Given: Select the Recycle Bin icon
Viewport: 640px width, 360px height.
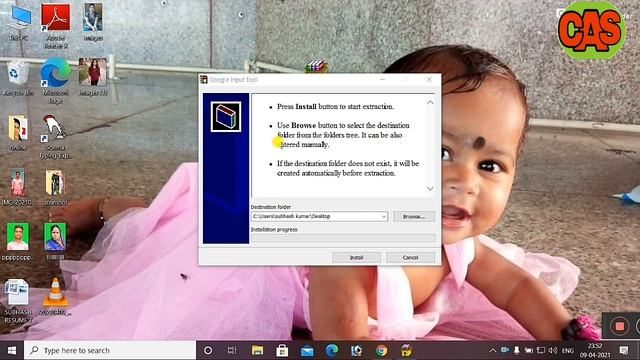Looking at the screenshot, I should (18, 78).
